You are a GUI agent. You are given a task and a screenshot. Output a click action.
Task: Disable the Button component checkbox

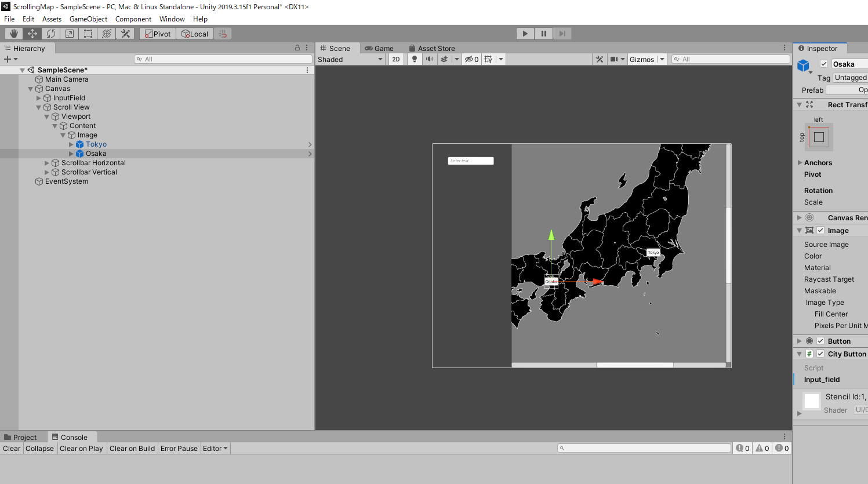820,341
